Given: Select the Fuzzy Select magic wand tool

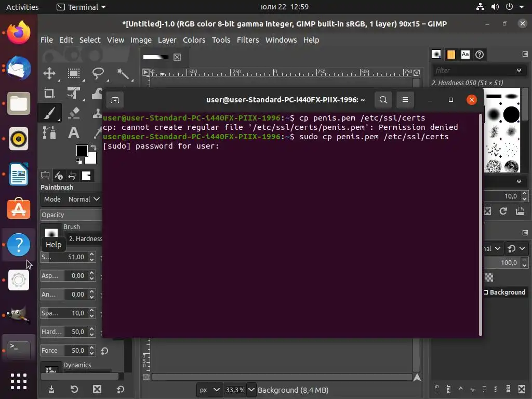Looking at the screenshot, I should click(123, 73).
